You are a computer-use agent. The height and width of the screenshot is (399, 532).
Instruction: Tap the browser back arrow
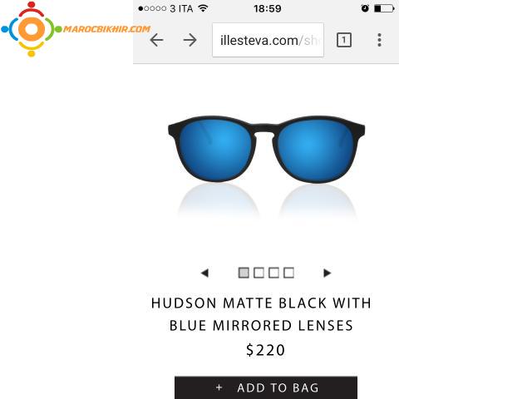(156, 40)
